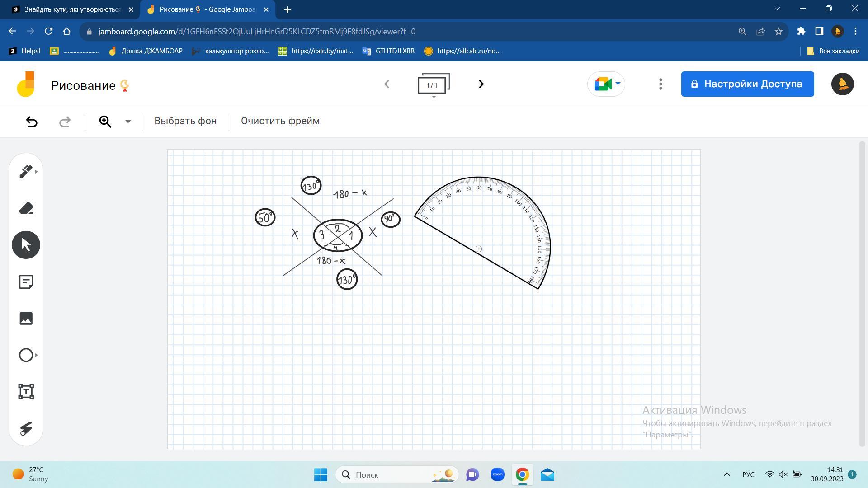Image resolution: width=868 pixels, height=488 pixels.
Task: Click 'Выбрать фон' to set background
Action: tap(185, 121)
